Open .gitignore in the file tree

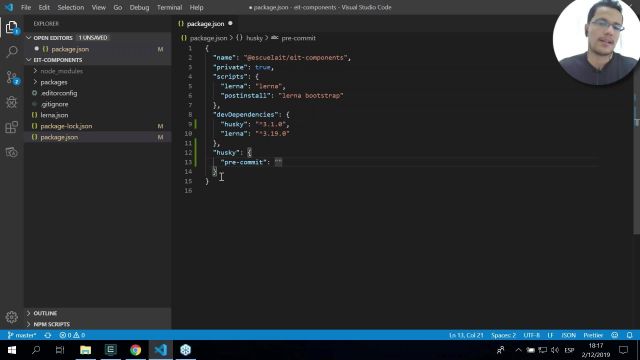(x=55, y=104)
